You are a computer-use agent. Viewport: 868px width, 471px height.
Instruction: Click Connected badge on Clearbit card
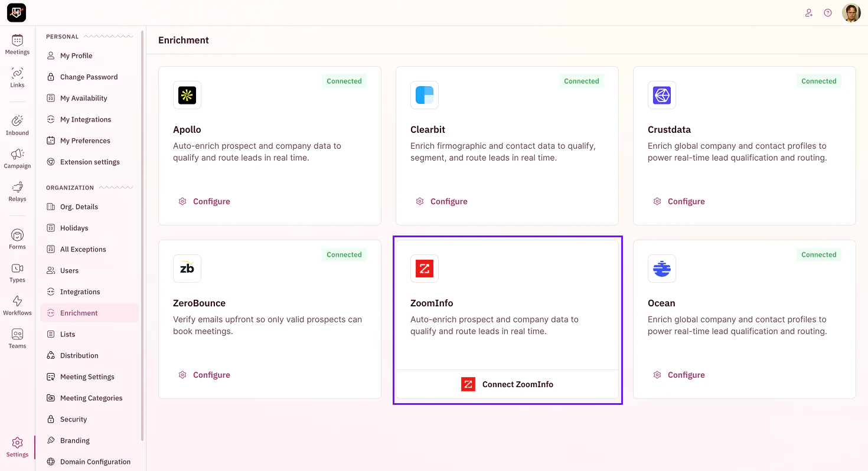(x=582, y=81)
